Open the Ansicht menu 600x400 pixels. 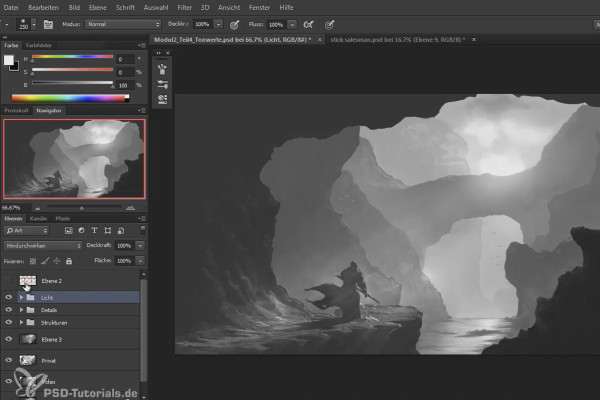pos(229,7)
